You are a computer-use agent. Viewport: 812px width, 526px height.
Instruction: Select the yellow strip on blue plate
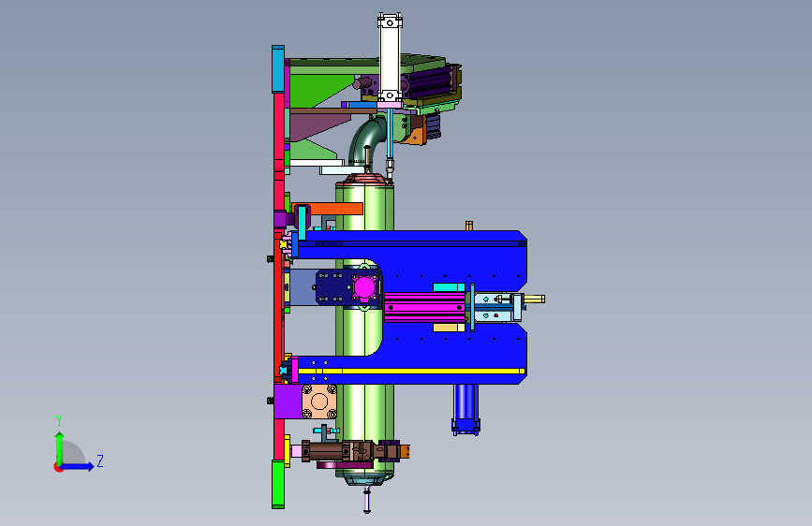coord(412,372)
